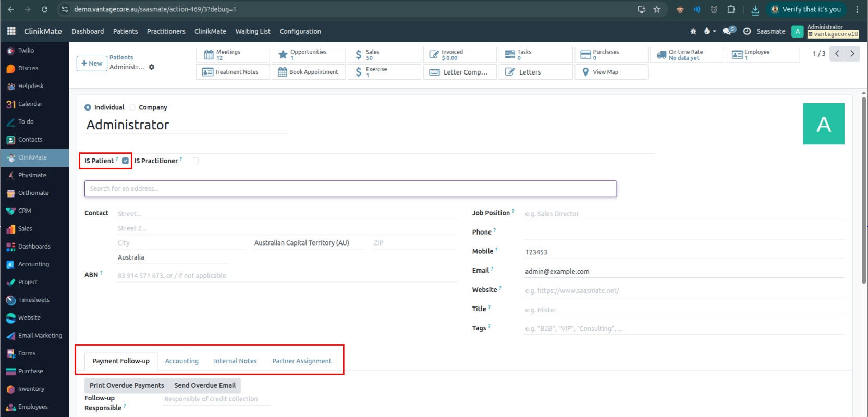Open the Title selection dropdown field
This screenshot has height=417, width=868.
(x=683, y=310)
